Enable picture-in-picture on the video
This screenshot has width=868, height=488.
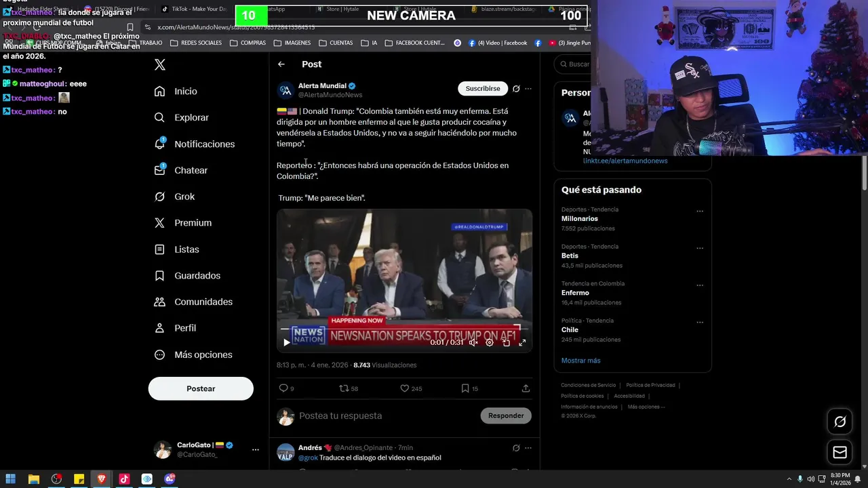click(x=506, y=343)
